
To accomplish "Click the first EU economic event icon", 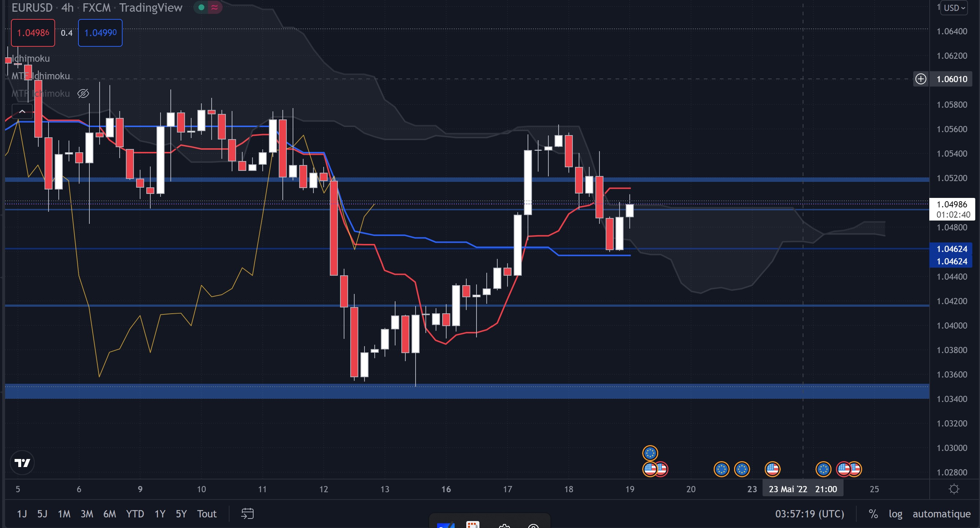I will pyautogui.click(x=650, y=453).
